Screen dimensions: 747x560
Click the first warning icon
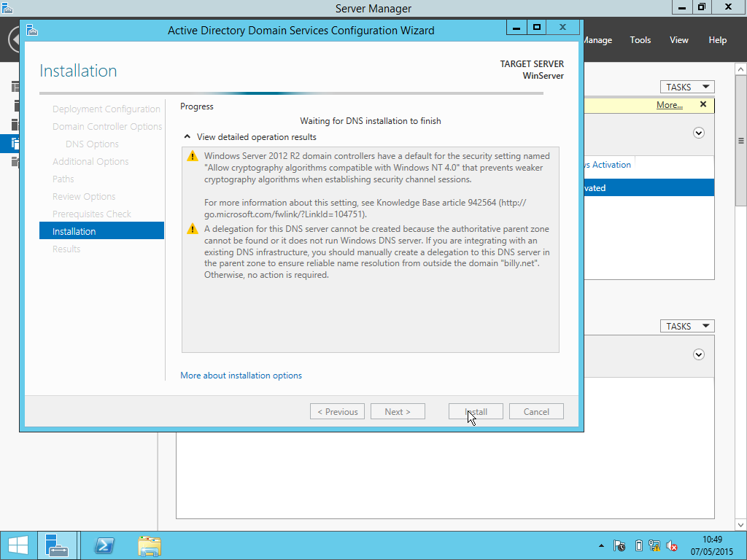193,156
